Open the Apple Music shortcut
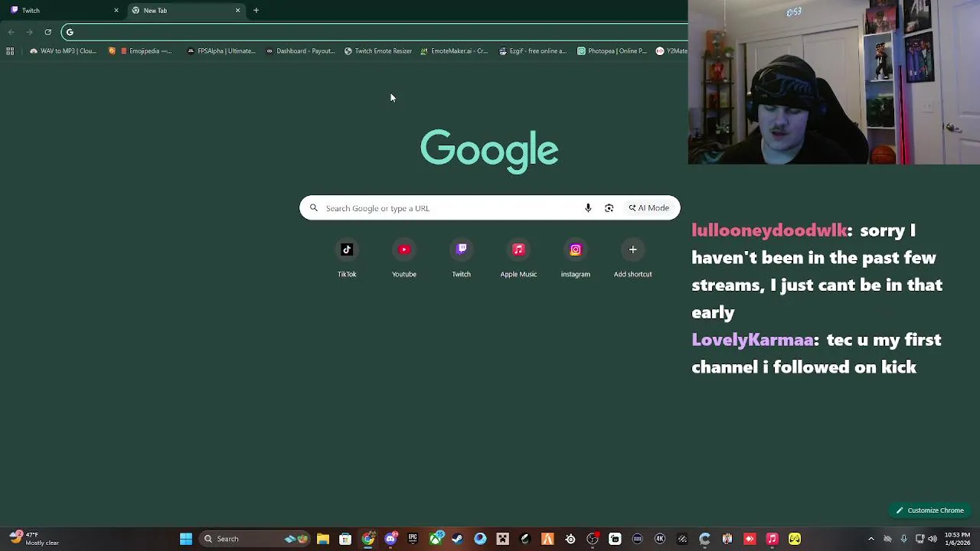This screenshot has width=980, height=551. (518, 259)
